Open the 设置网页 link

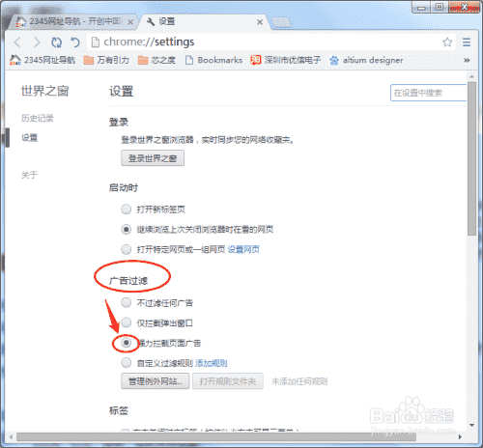(x=243, y=249)
